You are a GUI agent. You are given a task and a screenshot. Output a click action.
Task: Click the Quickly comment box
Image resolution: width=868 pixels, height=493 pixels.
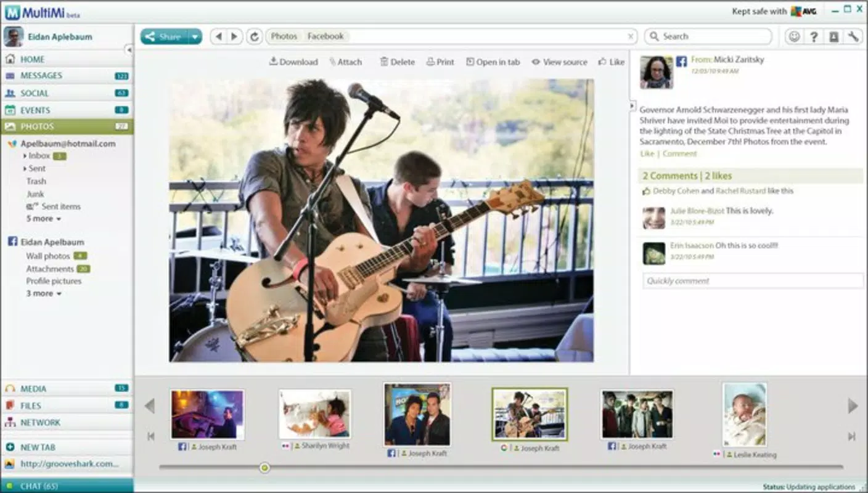[753, 281]
